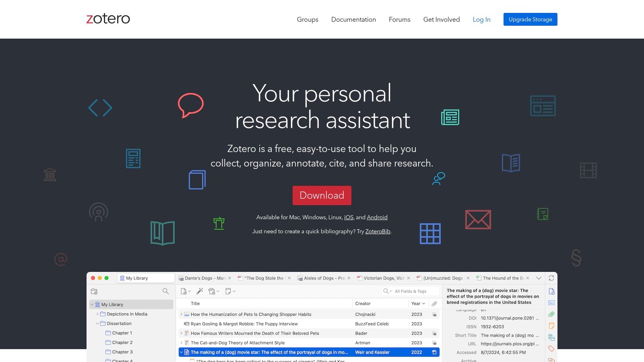Collapse the My Library tree node
This screenshot has width=644, height=362.
92,304
